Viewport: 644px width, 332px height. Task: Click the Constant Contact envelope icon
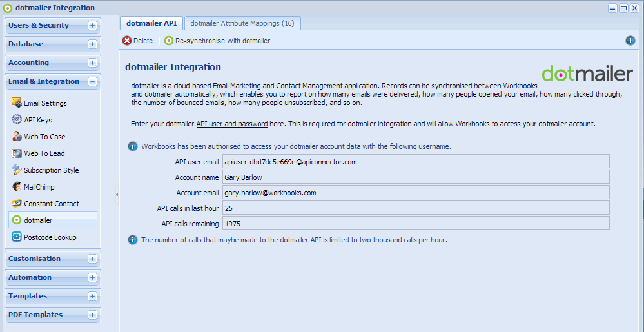point(16,204)
